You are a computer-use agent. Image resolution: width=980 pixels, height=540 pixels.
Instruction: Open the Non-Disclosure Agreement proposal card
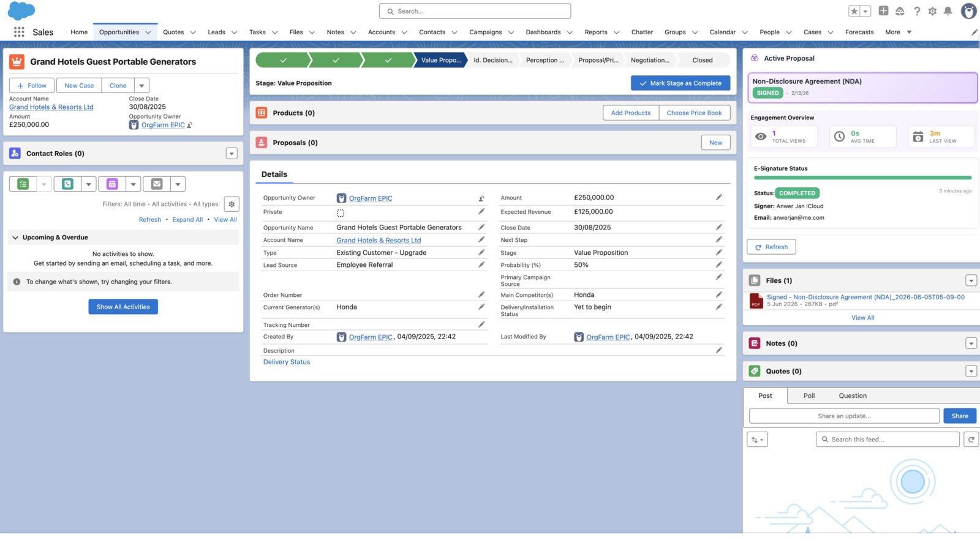point(862,88)
